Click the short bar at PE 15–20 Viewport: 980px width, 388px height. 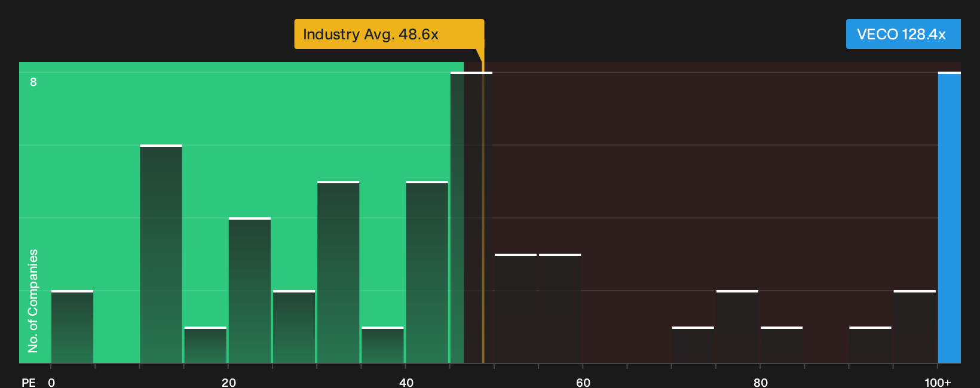pos(206,345)
